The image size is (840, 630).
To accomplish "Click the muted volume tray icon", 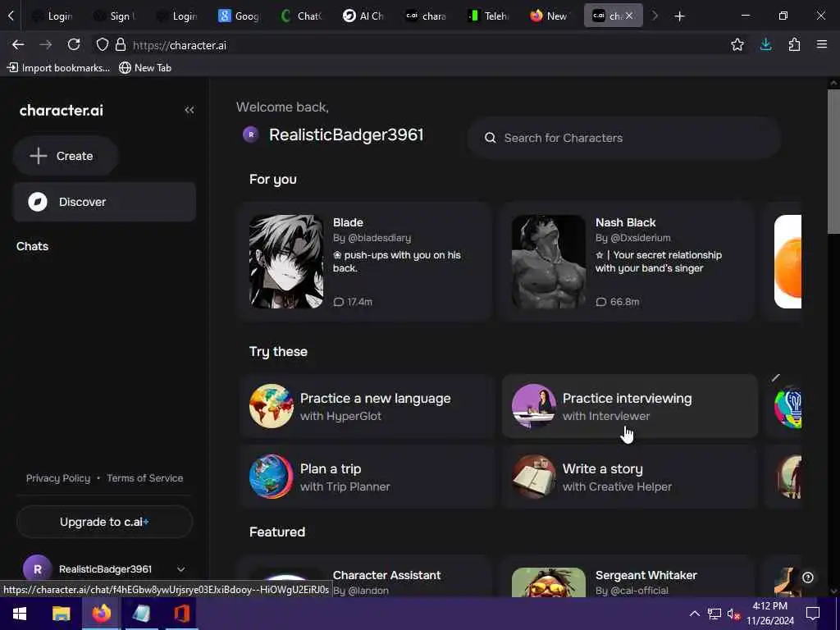I will 734,614.
